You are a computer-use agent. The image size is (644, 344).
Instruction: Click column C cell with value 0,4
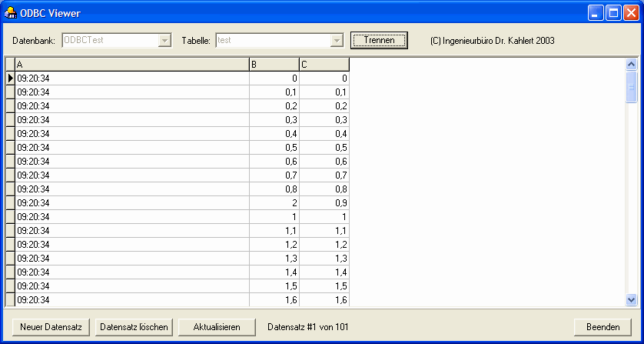[324, 134]
